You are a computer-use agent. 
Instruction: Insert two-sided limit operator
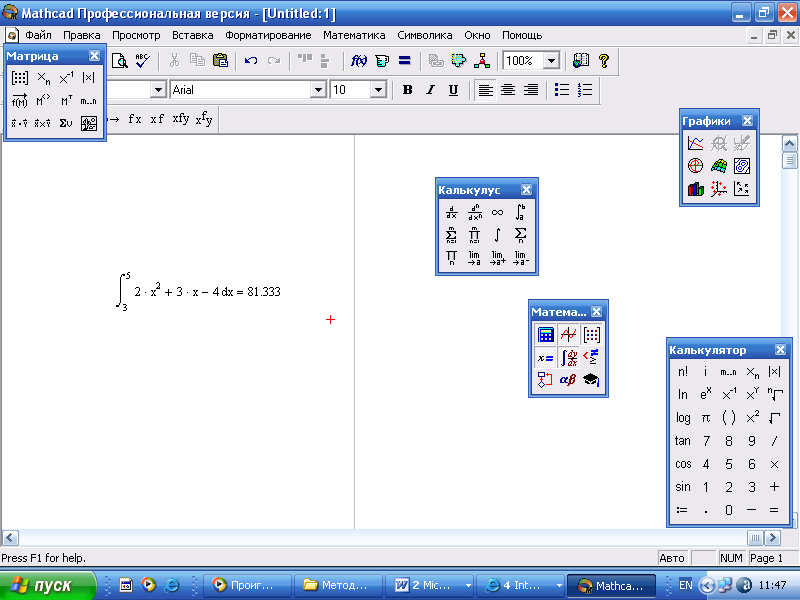point(474,257)
